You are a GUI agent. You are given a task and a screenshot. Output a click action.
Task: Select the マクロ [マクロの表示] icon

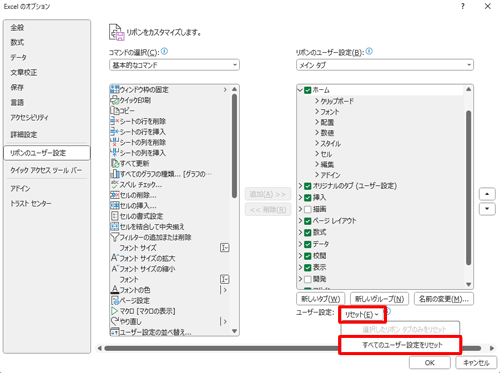(115, 311)
